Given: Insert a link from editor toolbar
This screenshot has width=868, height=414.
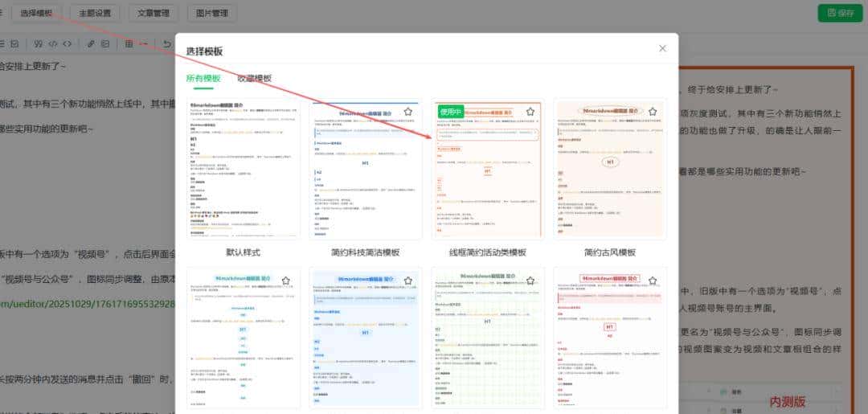Looking at the screenshot, I should pos(92,43).
